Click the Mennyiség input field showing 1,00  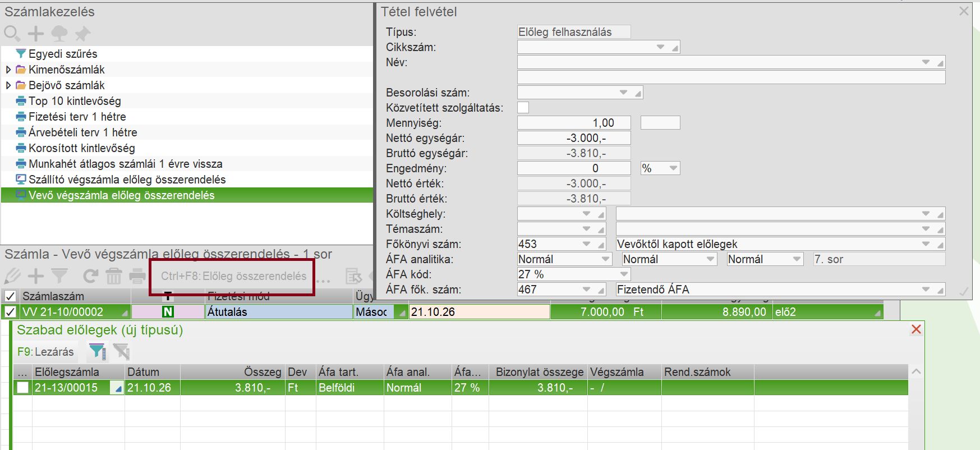[x=574, y=123]
